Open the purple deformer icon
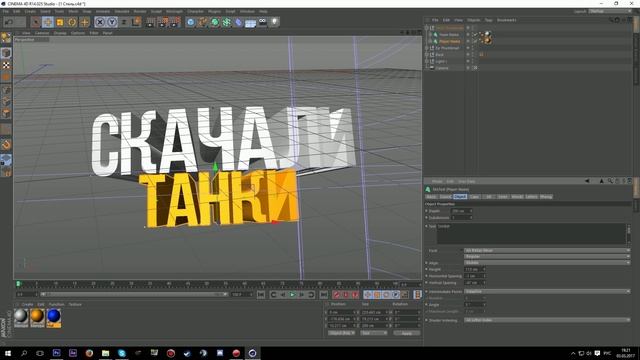This screenshot has width=640, height=360. click(x=239, y=22)
